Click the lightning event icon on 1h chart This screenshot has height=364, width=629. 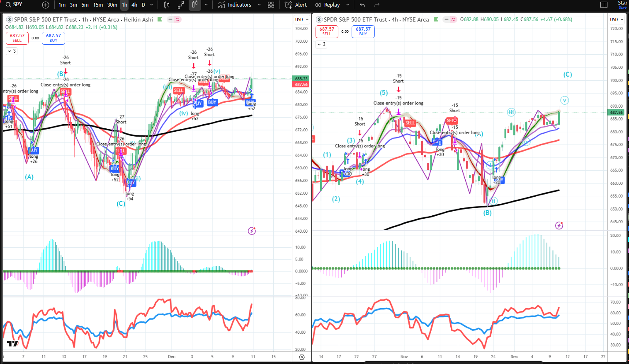pyautogui.click(x=252, y=231)
